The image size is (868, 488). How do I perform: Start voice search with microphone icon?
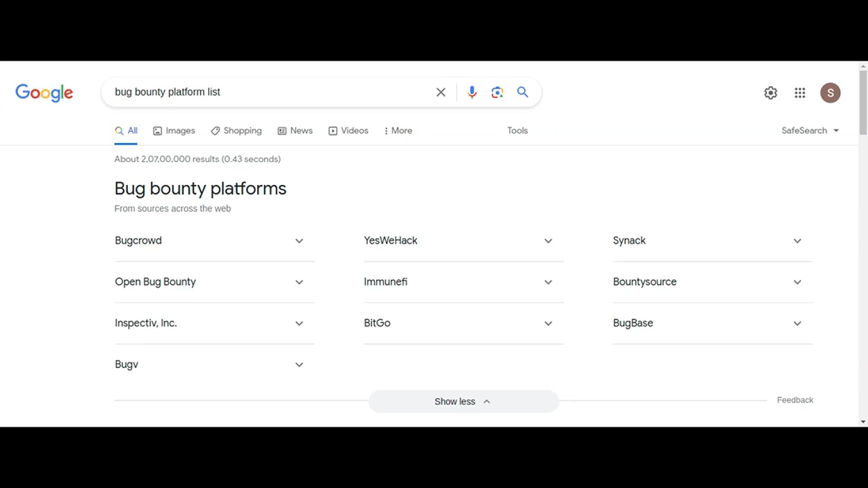click(472, 92)
